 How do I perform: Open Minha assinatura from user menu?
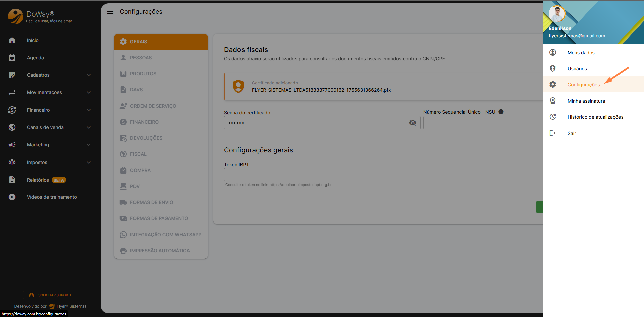pos(586,101)
